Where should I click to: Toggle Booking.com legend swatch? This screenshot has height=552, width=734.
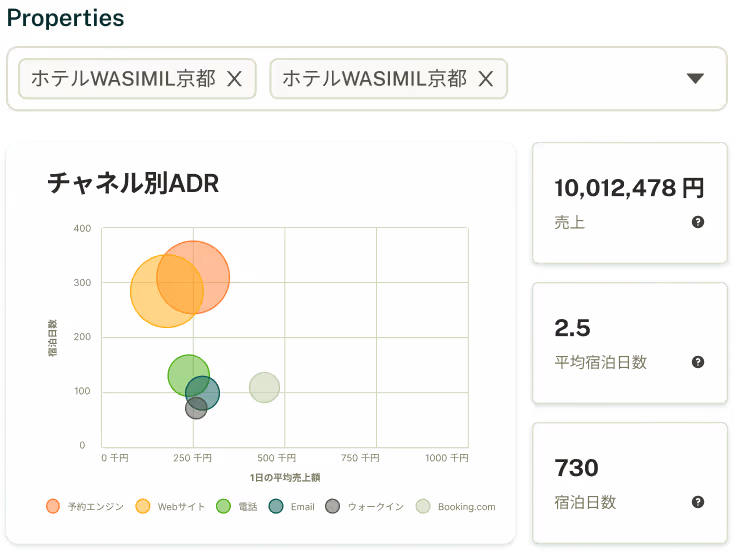coord(423,506)
